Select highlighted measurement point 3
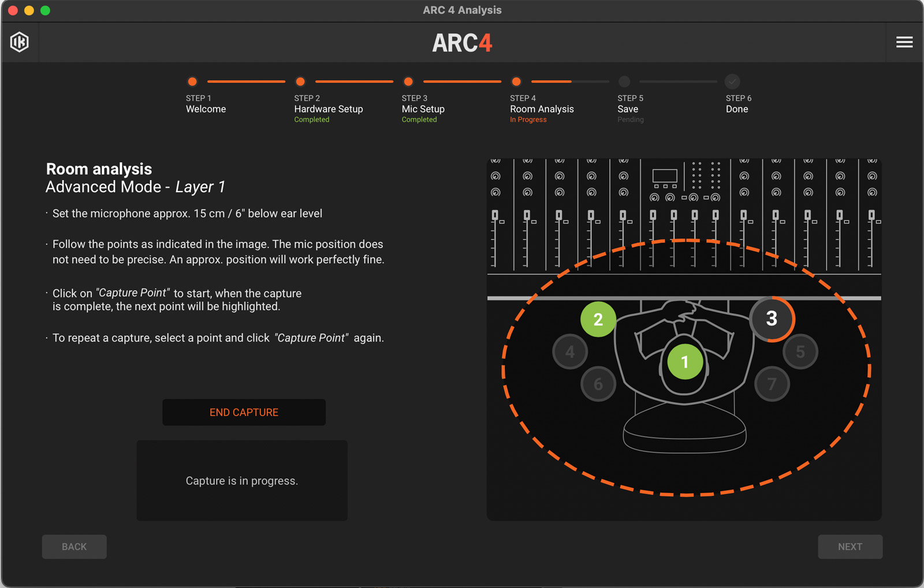The height and width of the screenshot is (588, 924). click(x=772, y=319)
